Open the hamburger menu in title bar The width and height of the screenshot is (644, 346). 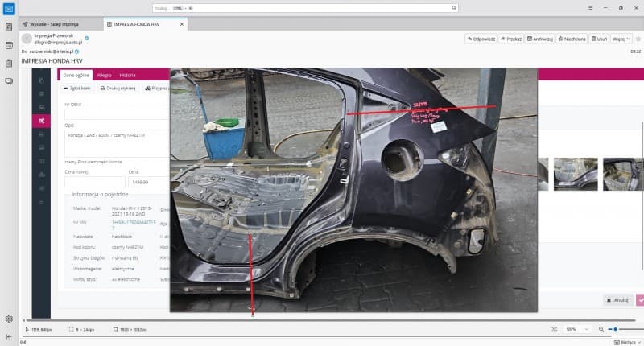click(590, 8)
